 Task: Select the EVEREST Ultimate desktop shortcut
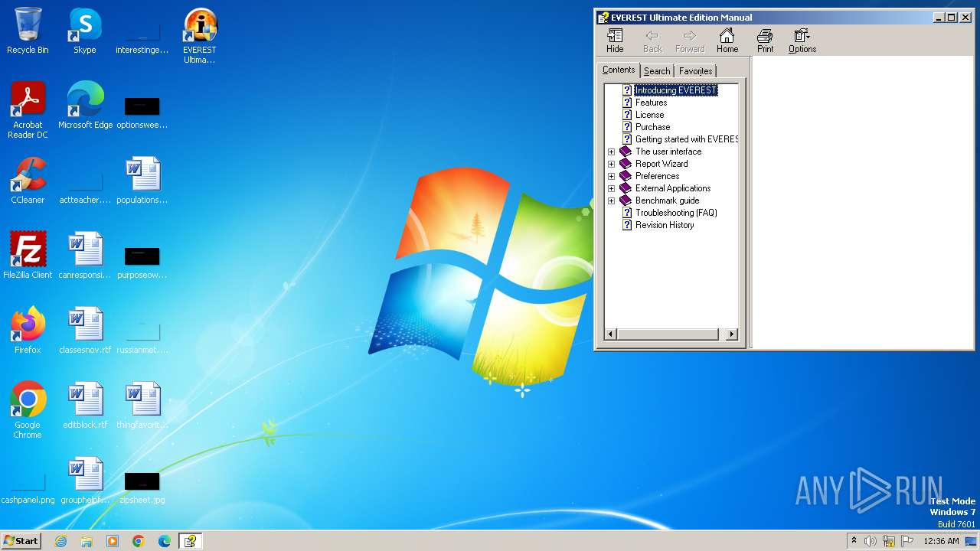pyautogui.click(x=199, y=36)
